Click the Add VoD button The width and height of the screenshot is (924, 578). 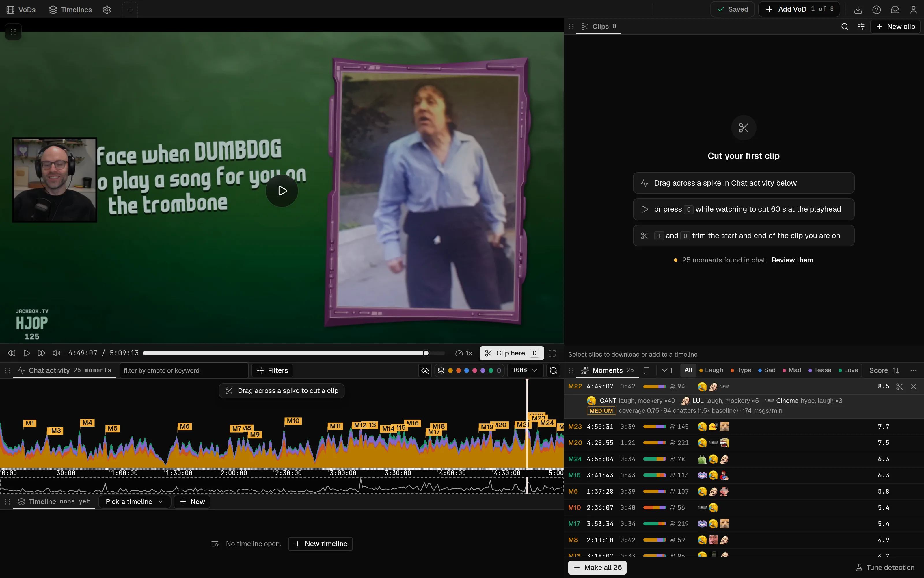(x=799, y=9)
